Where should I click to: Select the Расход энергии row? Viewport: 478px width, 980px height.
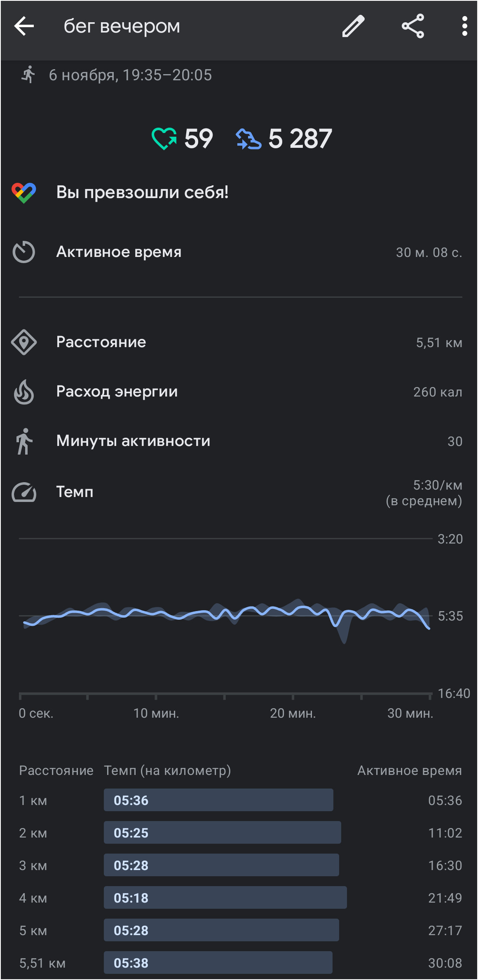coord(239,392)
